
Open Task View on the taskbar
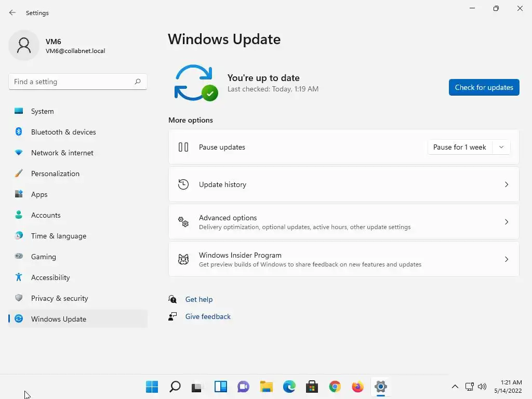197,387
